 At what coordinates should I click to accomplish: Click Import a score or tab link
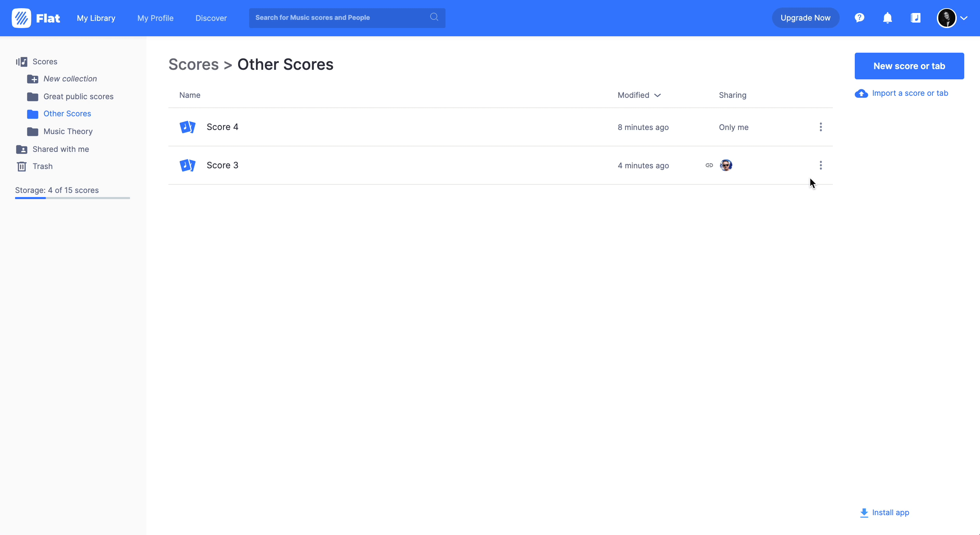click(x=910, y=93)
